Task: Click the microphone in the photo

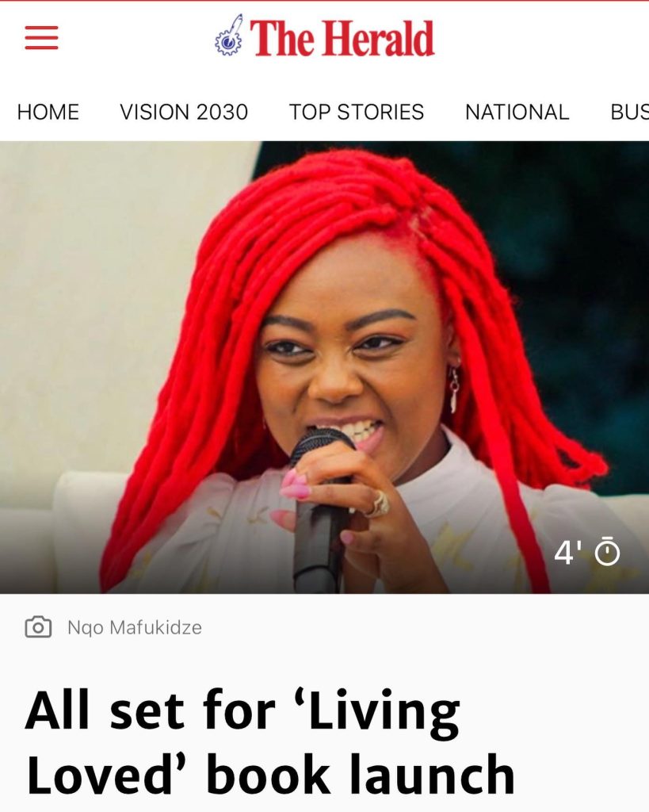Action: (x=319, y=510)
